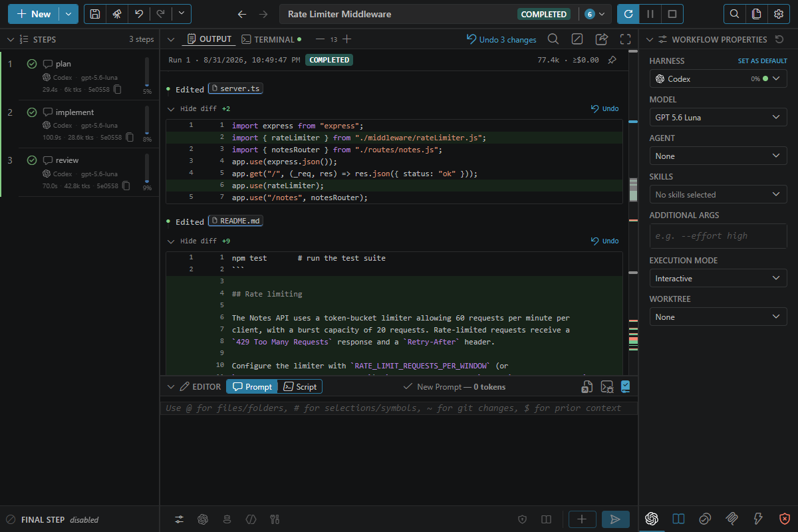This screenshot has width=798, height=532.
Task: Click the undo arrow in the top toolbar
Action: click(x=138, y=14)
